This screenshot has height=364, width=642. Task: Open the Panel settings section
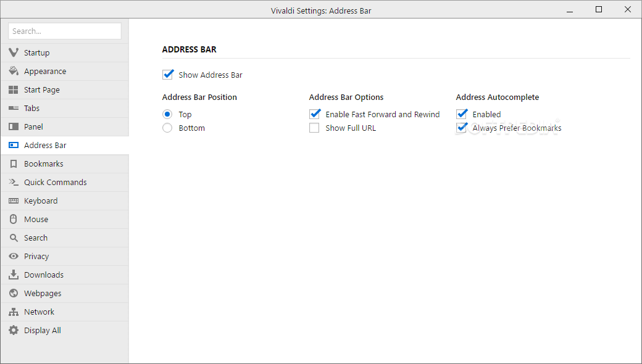[x=33, y=126]
